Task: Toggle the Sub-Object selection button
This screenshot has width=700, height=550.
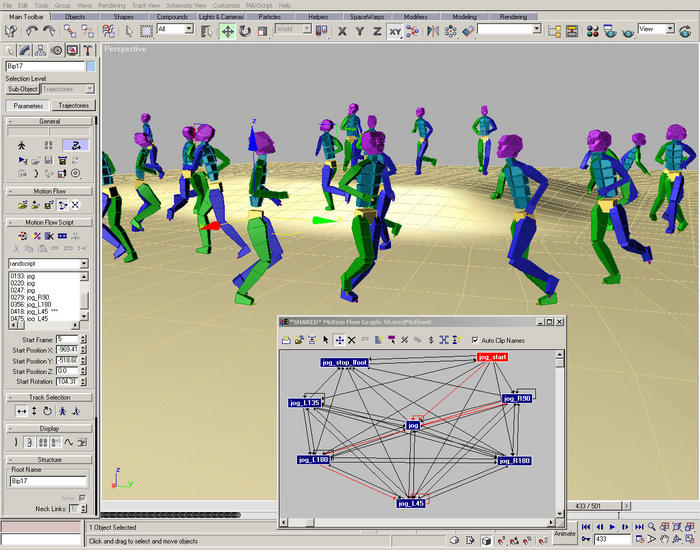Action: pos(22,89)
